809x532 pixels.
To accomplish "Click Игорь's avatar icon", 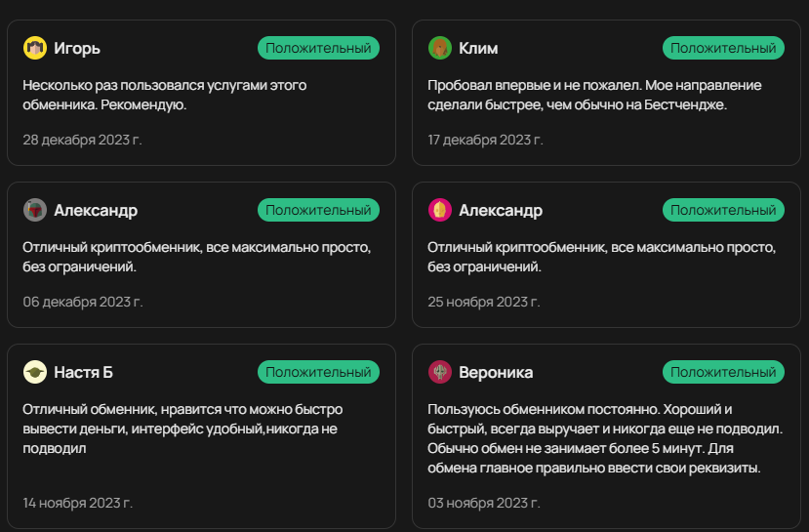I will click(35, 48).
